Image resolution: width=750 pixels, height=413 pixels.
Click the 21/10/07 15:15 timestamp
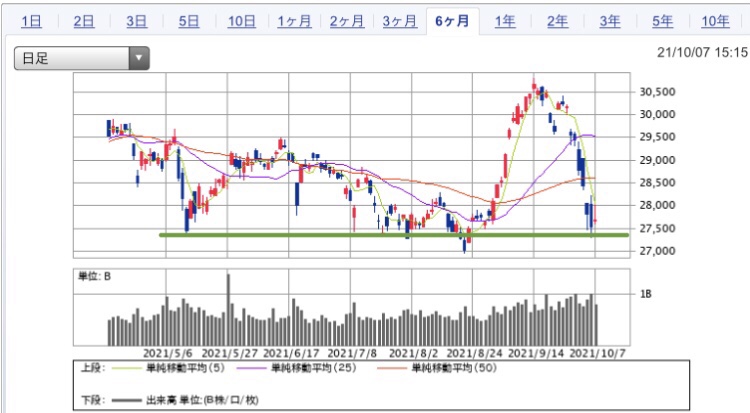pos(702,53)
